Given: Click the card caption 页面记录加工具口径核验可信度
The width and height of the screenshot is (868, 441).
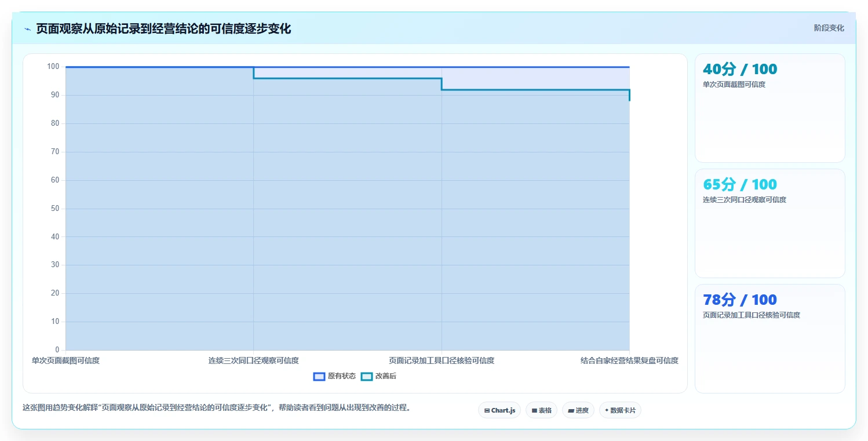Looking at the screenshot, I should click(752, 315).
